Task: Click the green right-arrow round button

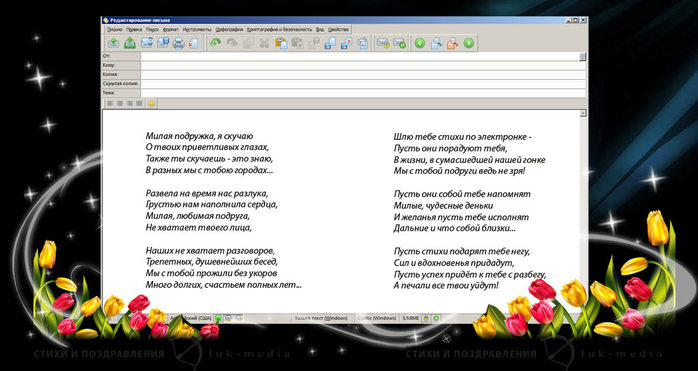Action: 469,43
